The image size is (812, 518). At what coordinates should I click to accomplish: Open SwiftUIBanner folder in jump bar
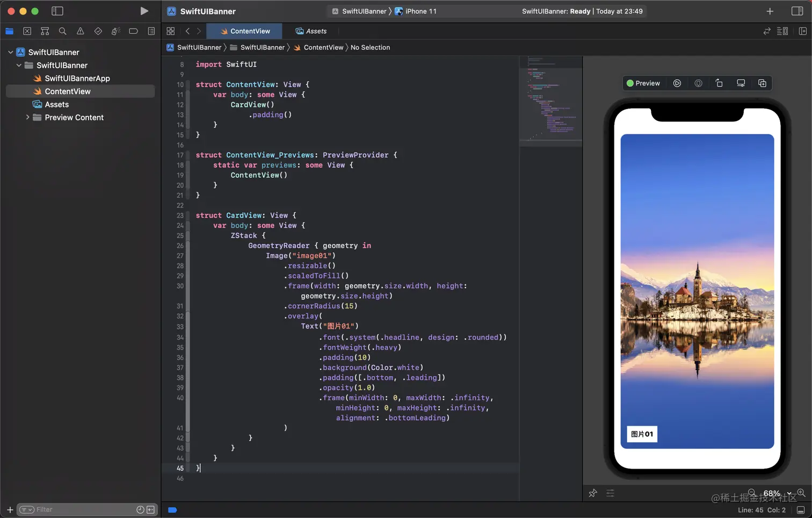(257, 47)
